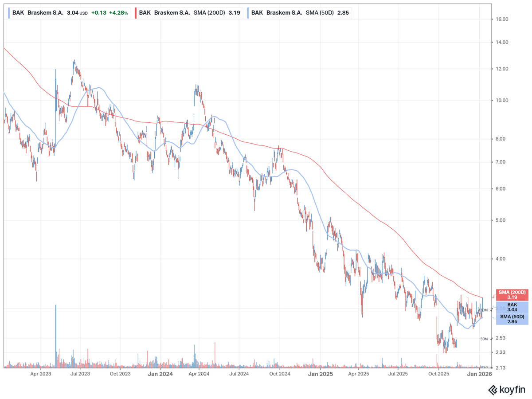The width and height of the screenshot is (532, 399).
Task: Click the 16.00 price axis label
Action: (502, 20)
